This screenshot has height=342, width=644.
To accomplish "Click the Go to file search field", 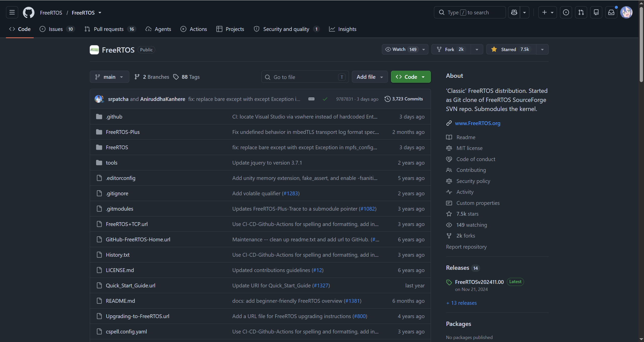I will coord(305,77).
